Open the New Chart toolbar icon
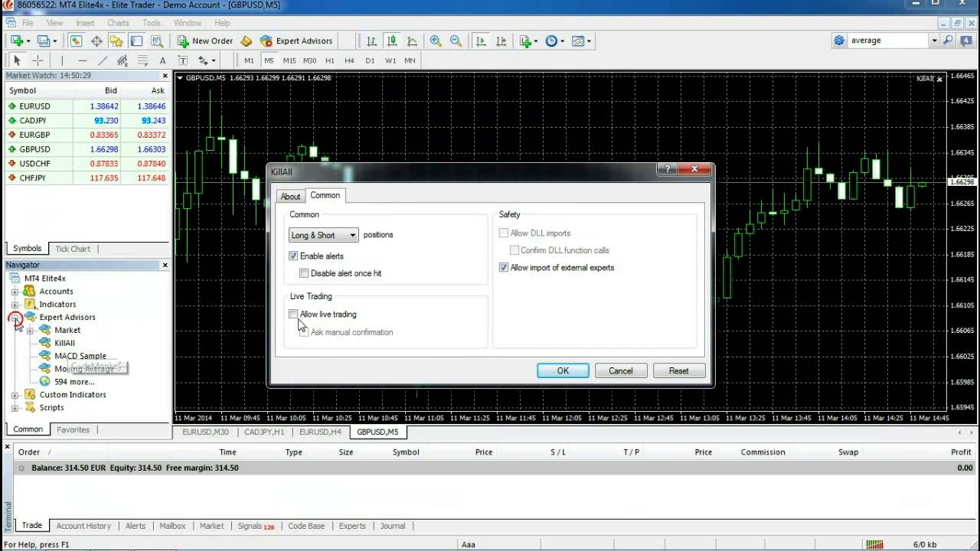 click(x=17, y=41)
